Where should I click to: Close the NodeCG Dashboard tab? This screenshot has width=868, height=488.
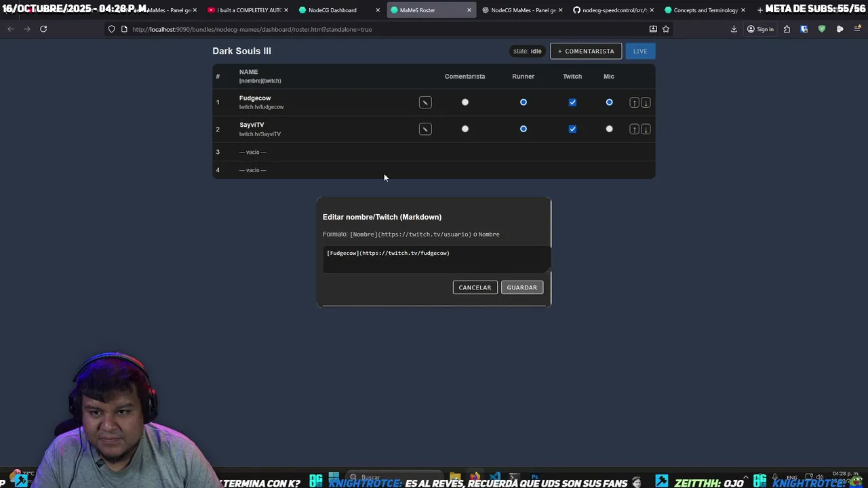pos(378,10)
